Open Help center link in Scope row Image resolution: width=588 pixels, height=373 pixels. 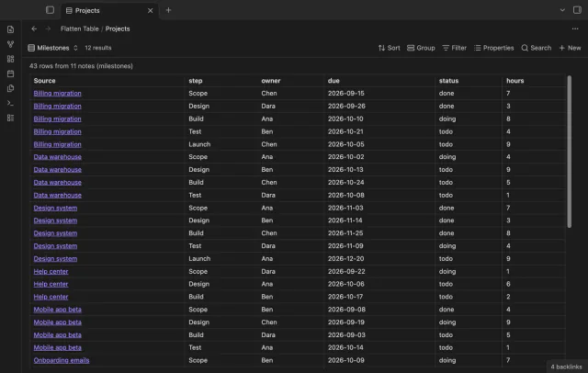[51, 271]
